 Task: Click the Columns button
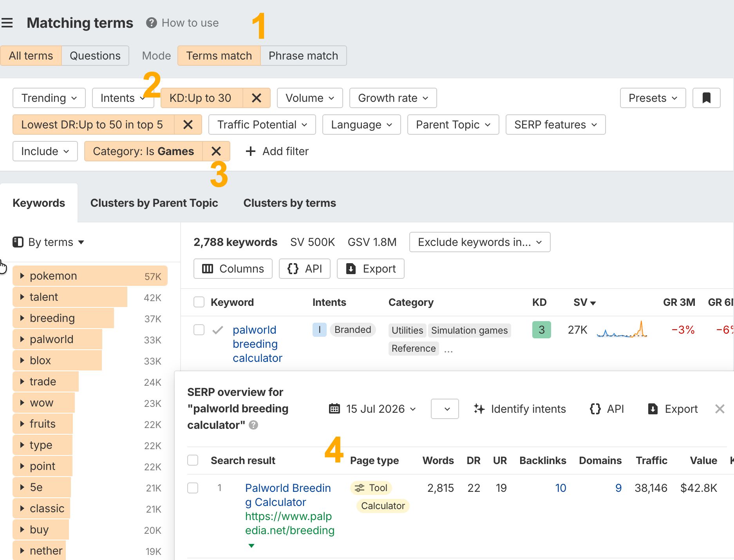coord(233,269)
